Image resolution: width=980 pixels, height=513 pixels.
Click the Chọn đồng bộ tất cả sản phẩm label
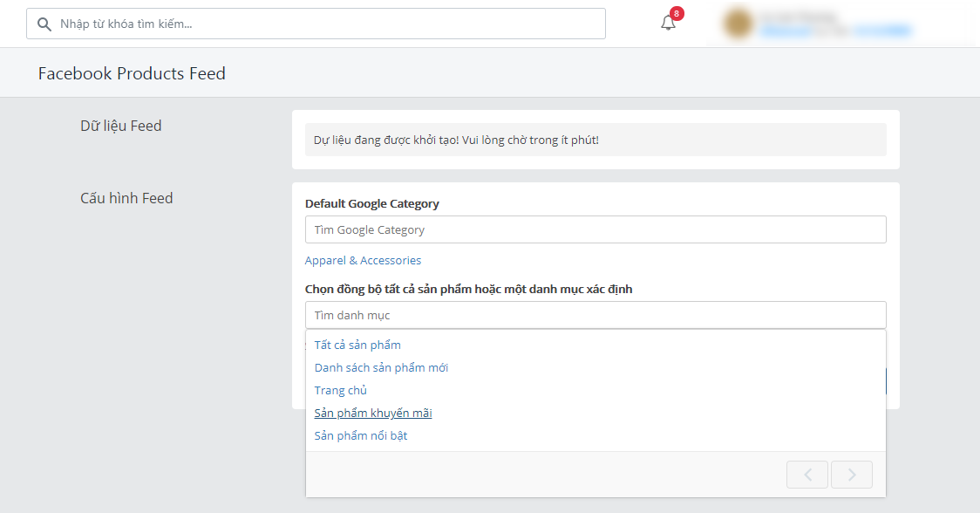click(x=469, y=289)
